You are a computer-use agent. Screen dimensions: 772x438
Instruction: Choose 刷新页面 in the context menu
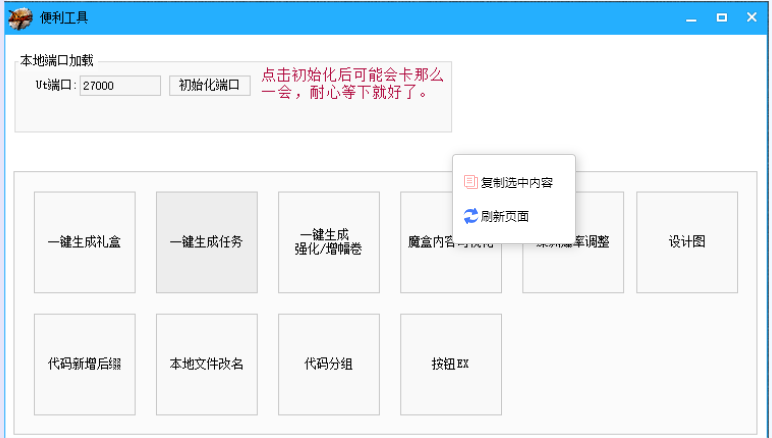click(x=505, y=216)
